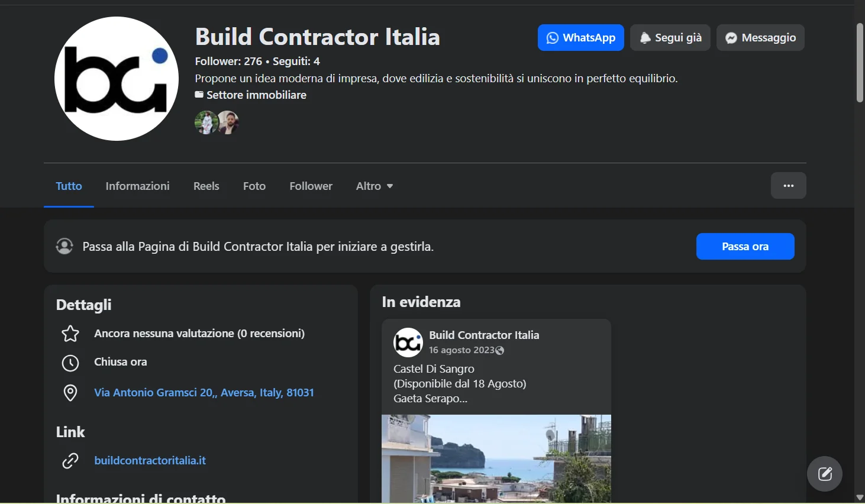Click the chain link icon under Link
865x504 pixels.
[70, 461]
